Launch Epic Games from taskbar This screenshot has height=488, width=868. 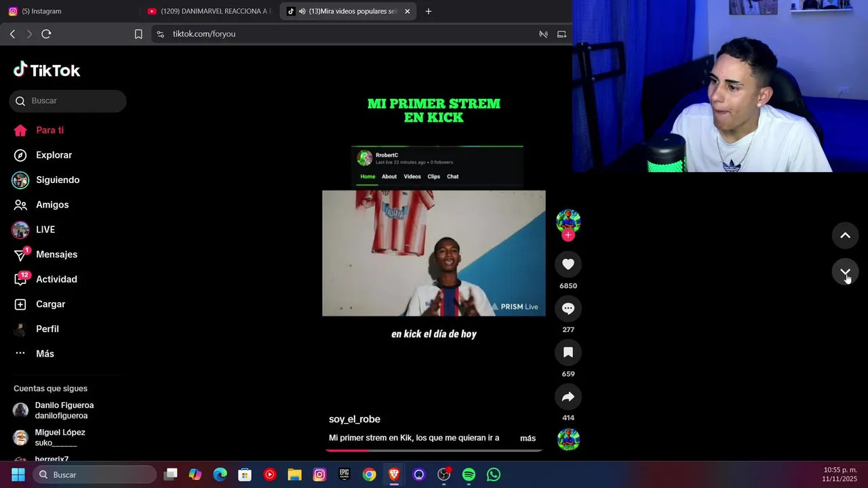(x=344, y=474)
